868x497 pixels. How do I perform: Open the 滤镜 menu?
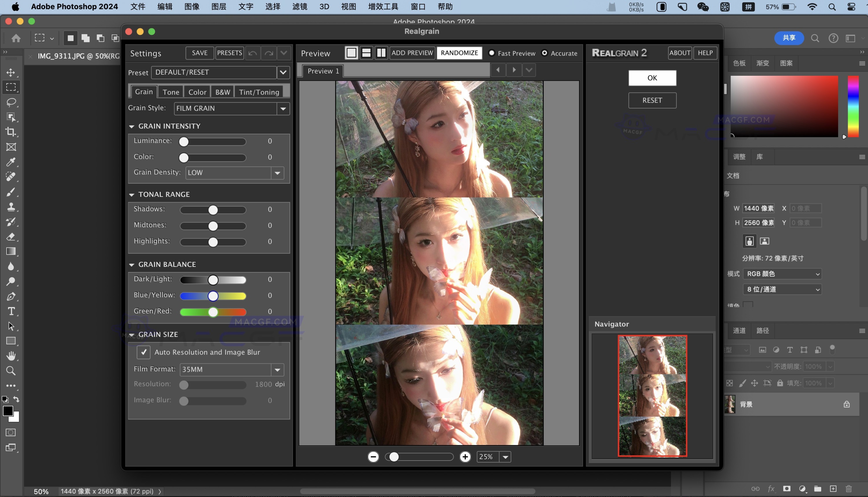tap(299, 6)
